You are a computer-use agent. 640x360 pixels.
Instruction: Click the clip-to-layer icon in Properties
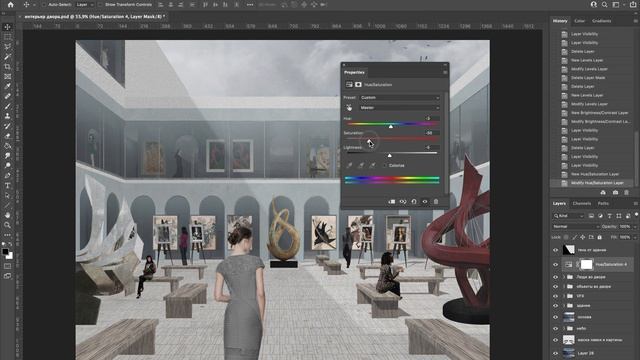(x=391, y=202)
